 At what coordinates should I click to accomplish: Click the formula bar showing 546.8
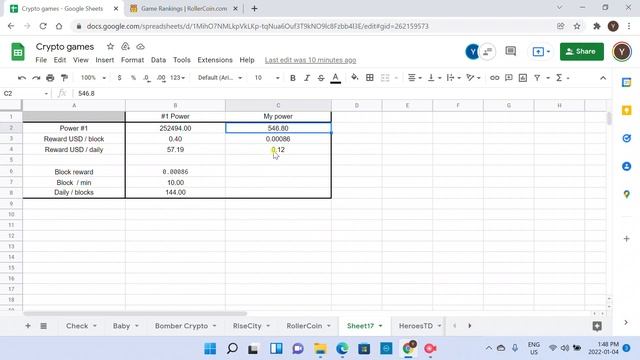343,93
